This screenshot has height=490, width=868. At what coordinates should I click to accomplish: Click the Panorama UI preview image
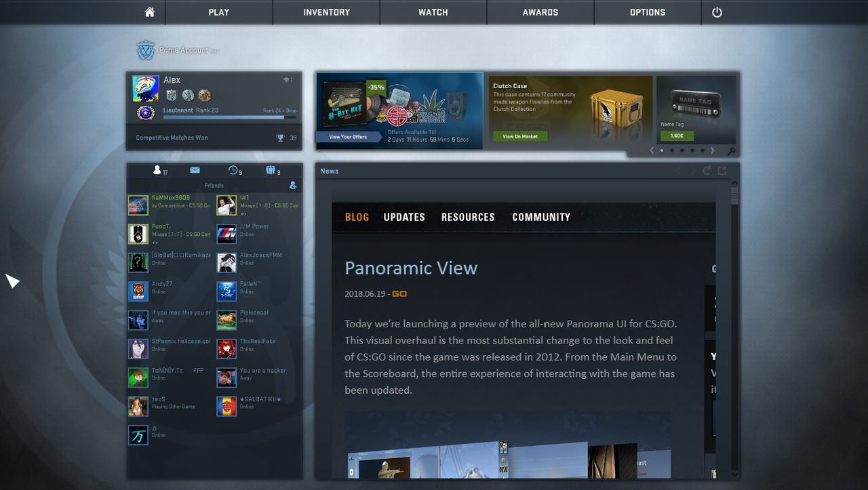(x=507, y=445)
